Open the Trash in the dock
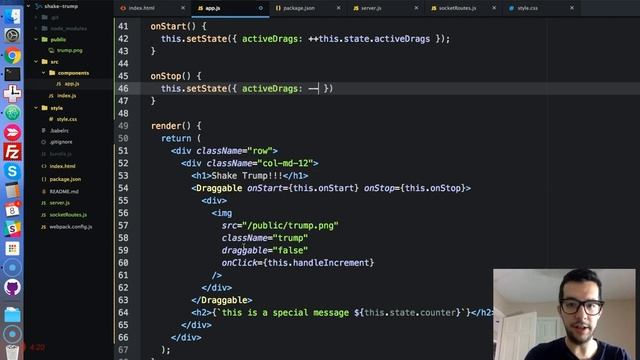The height and width of the screenshot is (360, 640). (x=12, y=352)
